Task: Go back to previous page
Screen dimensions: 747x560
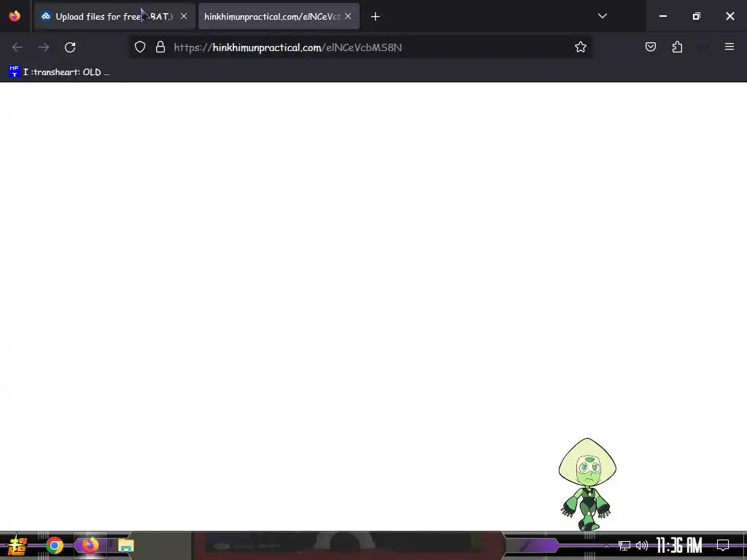Action: 18,47
